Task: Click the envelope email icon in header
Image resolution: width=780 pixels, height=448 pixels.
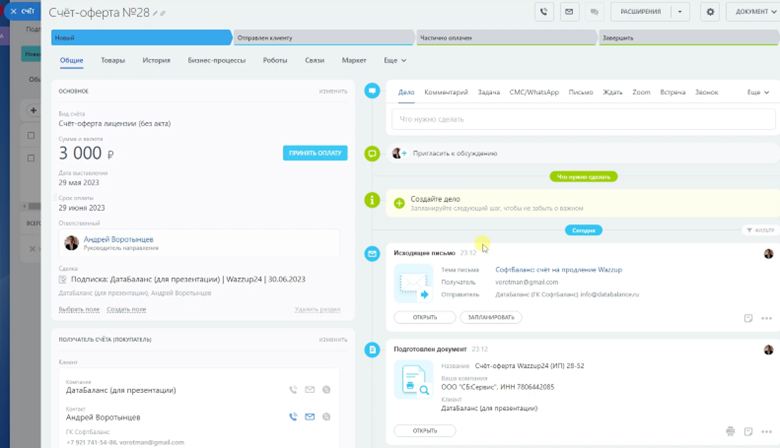Action: [569, 11]
